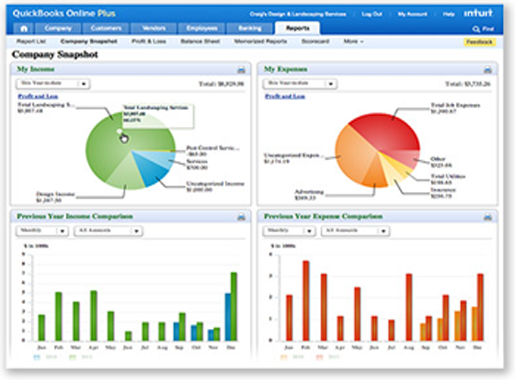Click the Uncategorized Income label
This screenshot has width=515, height=380.
click(x=215, y=187)
